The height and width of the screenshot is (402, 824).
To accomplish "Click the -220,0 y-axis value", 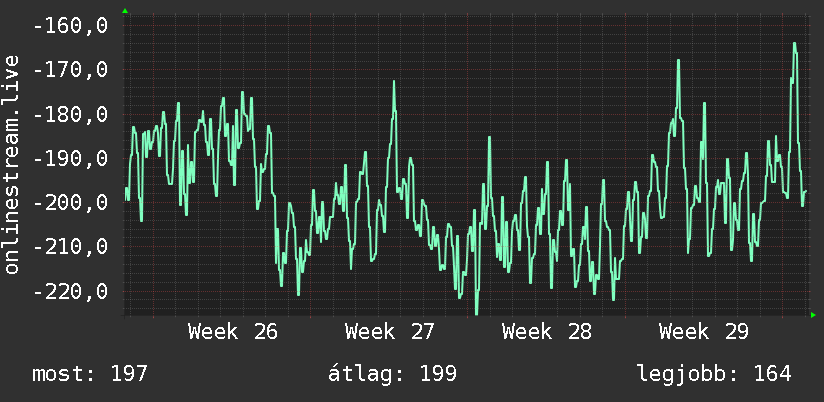I will click(x=70, y=291).
